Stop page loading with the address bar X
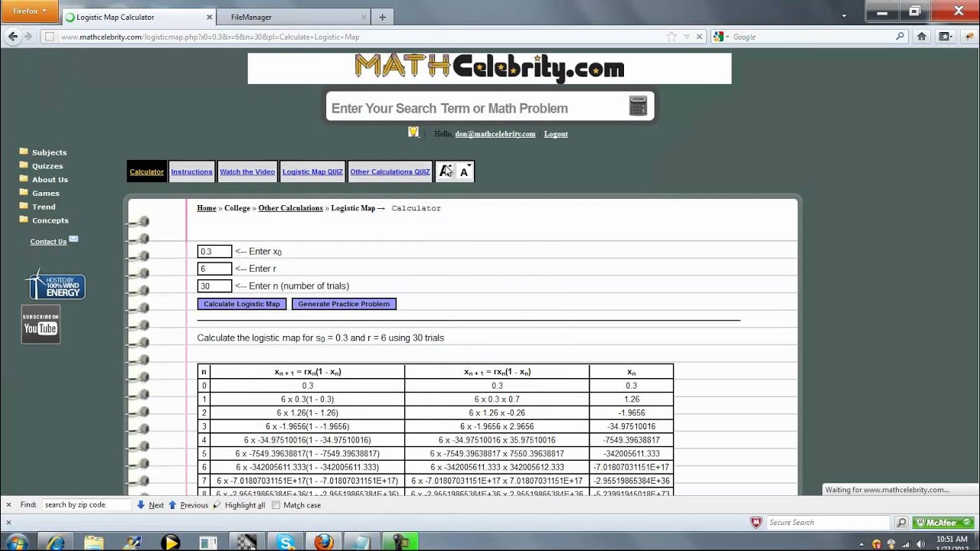 pyautogui.click(x=699, y=37)
